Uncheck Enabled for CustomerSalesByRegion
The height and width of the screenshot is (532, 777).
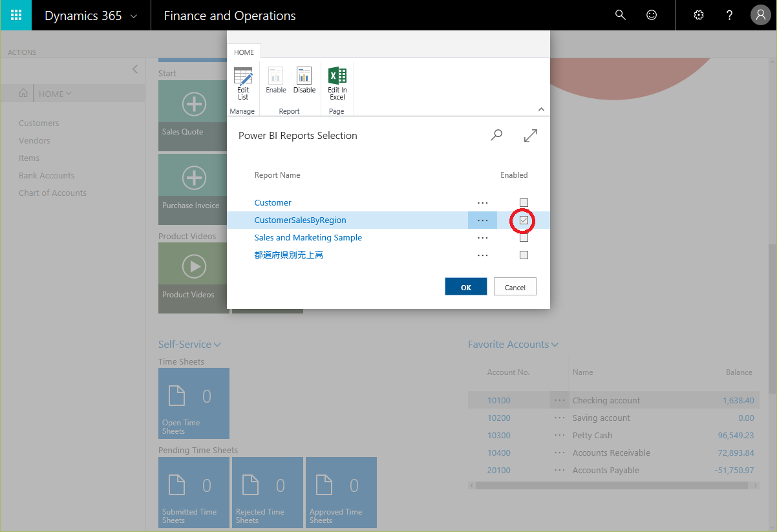524,220
